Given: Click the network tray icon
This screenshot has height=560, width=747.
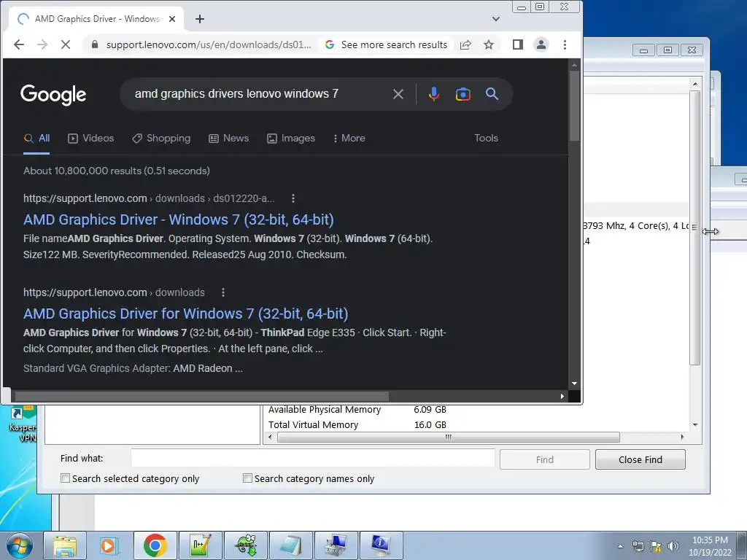Looking at the screenshot, I should pyautogui.click(x=638, y=546).
